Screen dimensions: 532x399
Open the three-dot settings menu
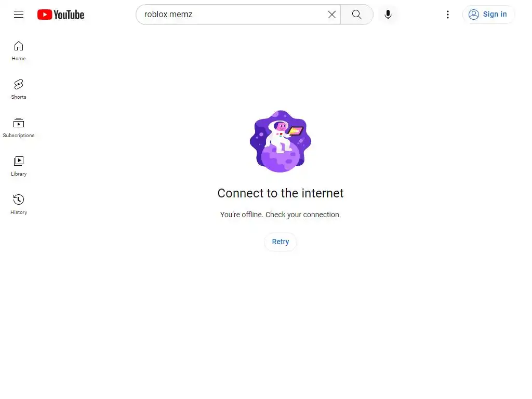(x=447, y=14)
